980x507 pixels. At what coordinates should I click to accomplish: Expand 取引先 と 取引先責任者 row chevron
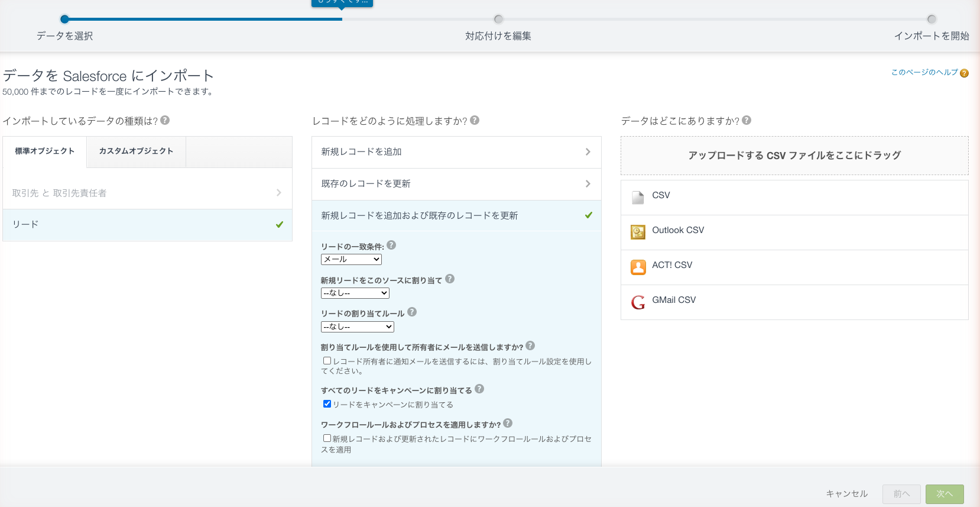coord(278,193)
